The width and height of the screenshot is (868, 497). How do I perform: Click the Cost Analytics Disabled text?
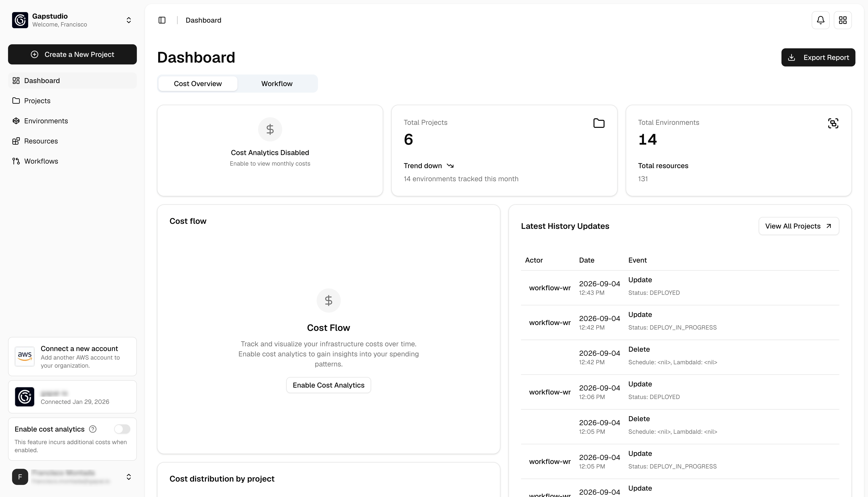(x=270, y=153)
